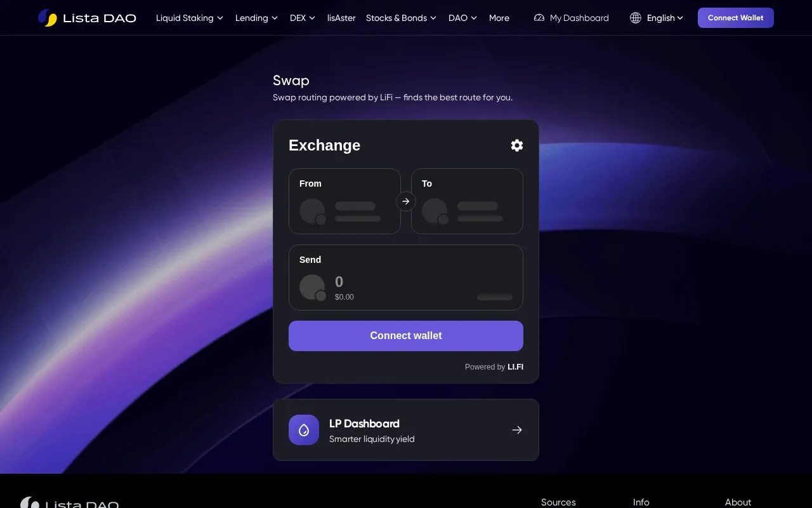This screenshot has height=508, width=812.
Task: Click the globe language icon
Action: [636, 18]
